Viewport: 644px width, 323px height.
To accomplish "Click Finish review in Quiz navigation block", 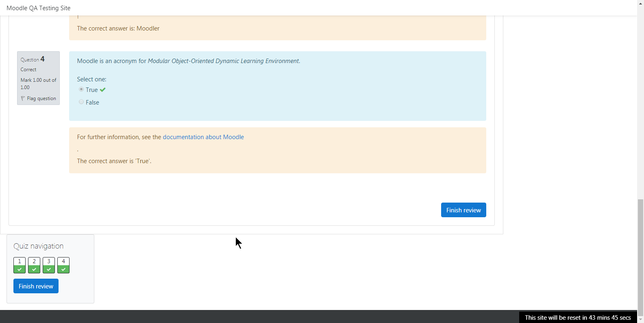I will [36, 286].
